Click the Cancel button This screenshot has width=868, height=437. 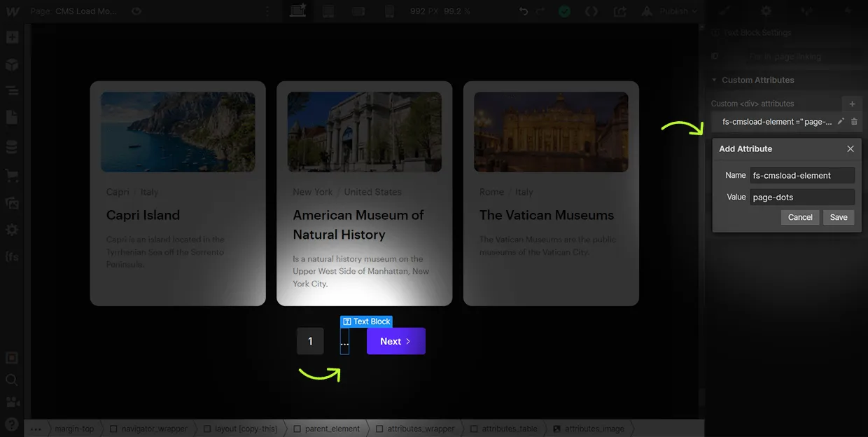[800, 217]
